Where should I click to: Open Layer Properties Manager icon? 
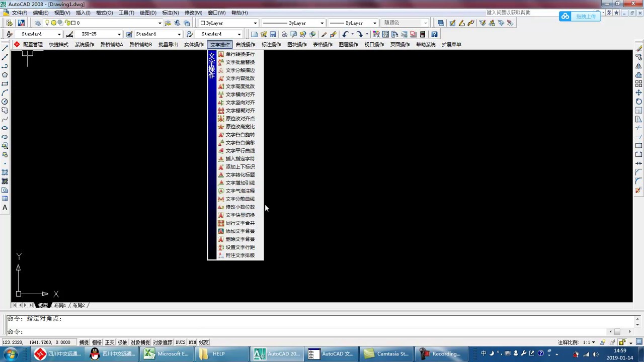point(38,23)
